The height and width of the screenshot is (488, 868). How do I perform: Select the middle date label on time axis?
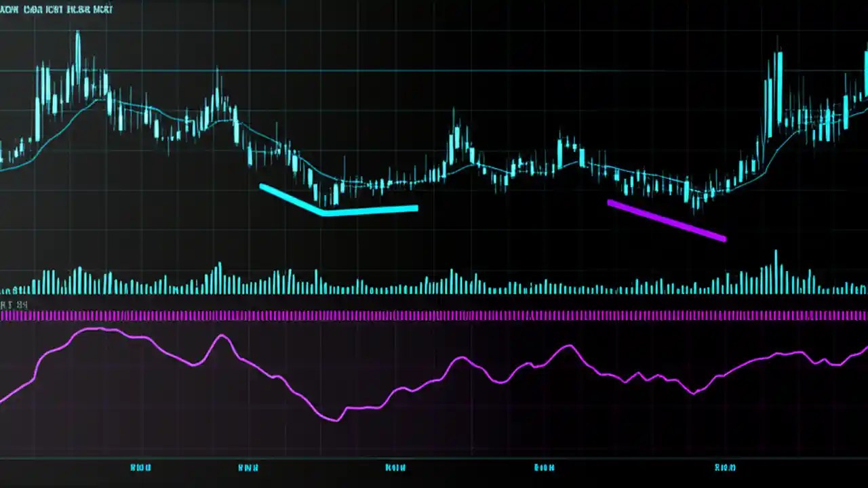(395, 467)
